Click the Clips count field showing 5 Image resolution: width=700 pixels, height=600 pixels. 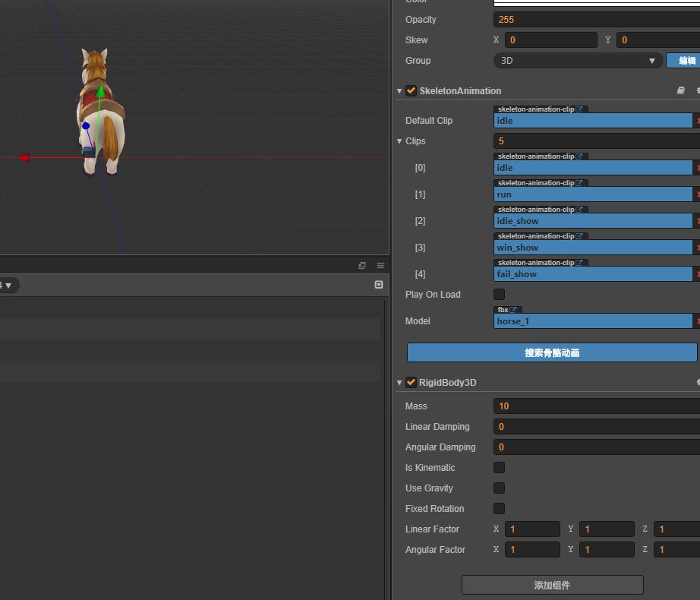click(597, 141)
